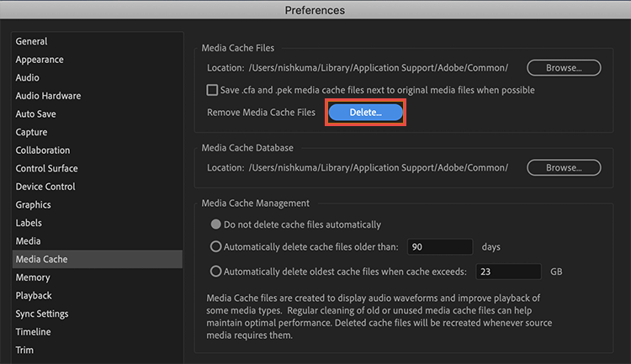631x364 pixels.
Task: Browse for Media Cache Database location
Action: [564, 167]
